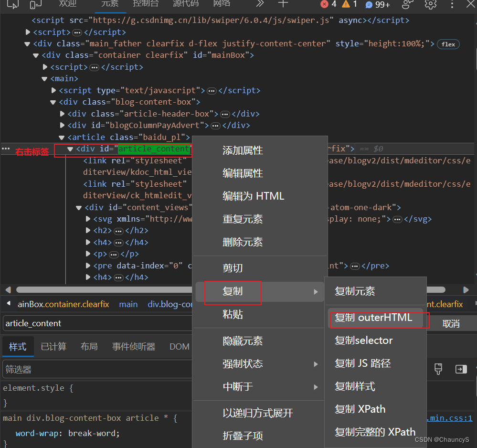This screenshot has width=477, height=448.
Task: Open the three-dot customize DevTools menu
Action: pos(452,4)
